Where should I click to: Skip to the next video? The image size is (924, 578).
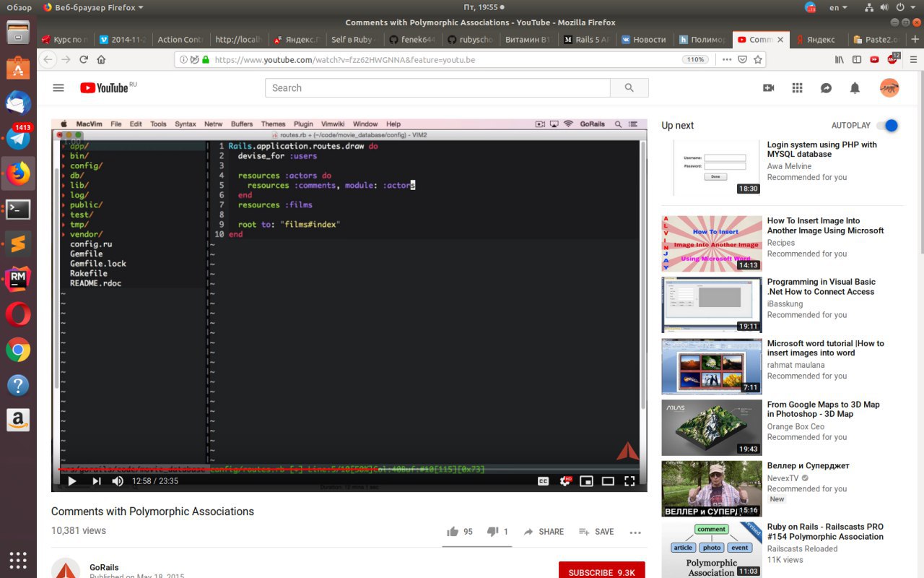click(x=96, y=481)
